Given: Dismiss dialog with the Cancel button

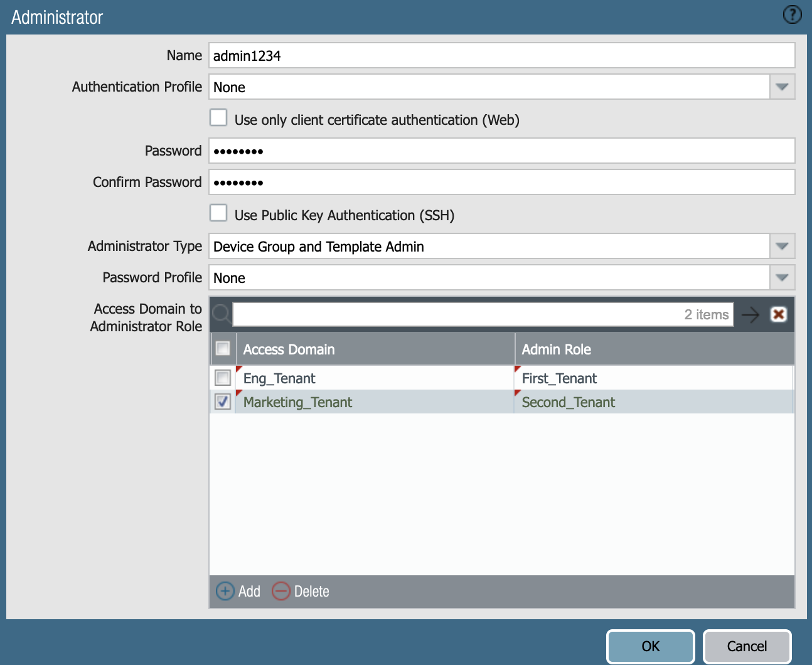Looking at the screenshot, I should (x=747, y=646).
